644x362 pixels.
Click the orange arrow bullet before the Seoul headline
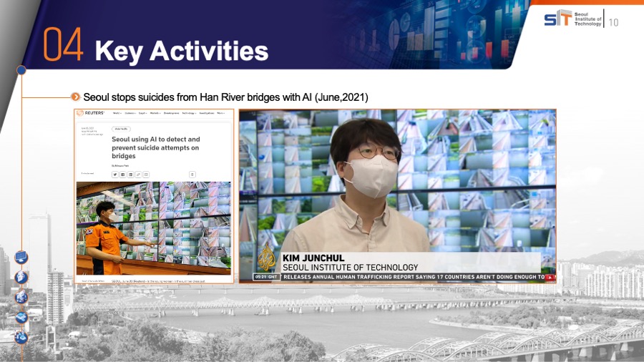click(x=76, y=97)
